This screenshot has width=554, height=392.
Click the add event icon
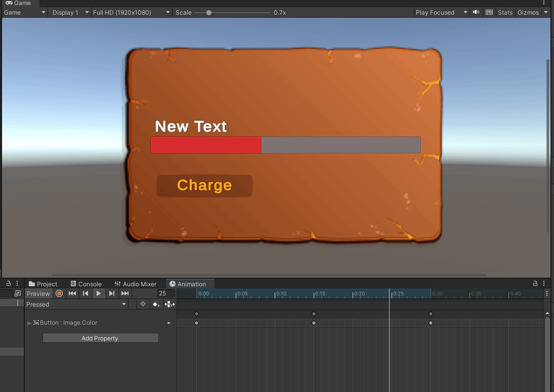[169, 304]
